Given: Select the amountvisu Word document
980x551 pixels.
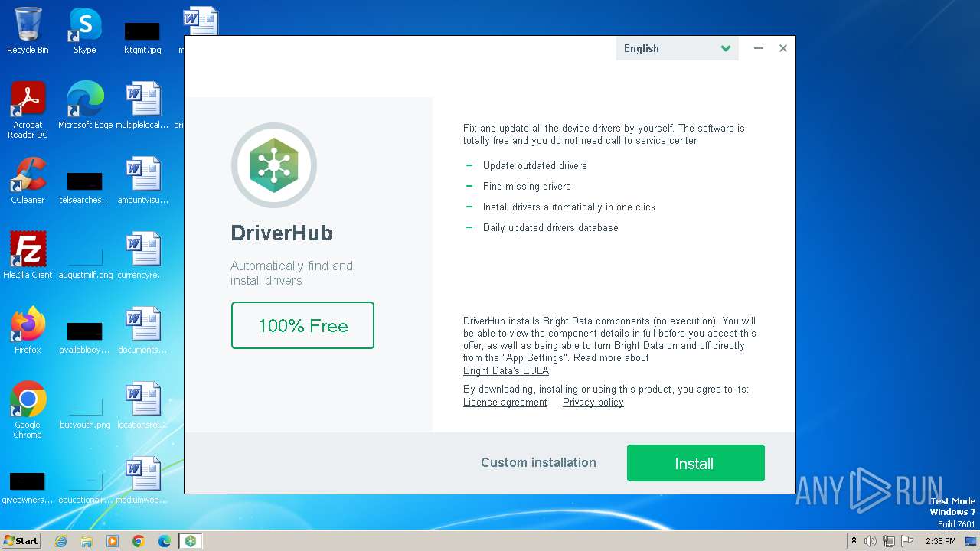Looking at the screenshot, I should pos(142,181).
